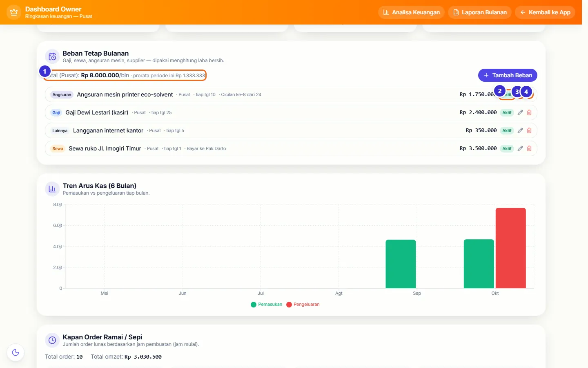Toggle Aktif status for Sewa ruko
This screenshot has width=588, height=368.
click(x=507, y=148)
